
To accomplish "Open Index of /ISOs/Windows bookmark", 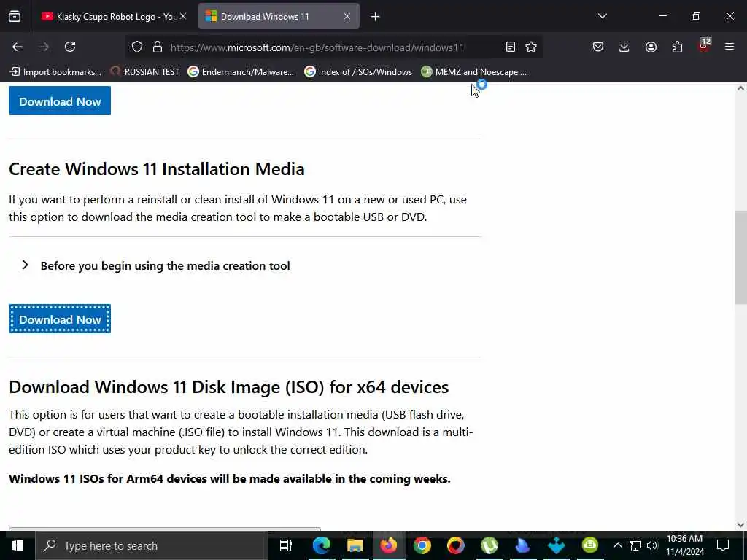I will coord(357,72).
